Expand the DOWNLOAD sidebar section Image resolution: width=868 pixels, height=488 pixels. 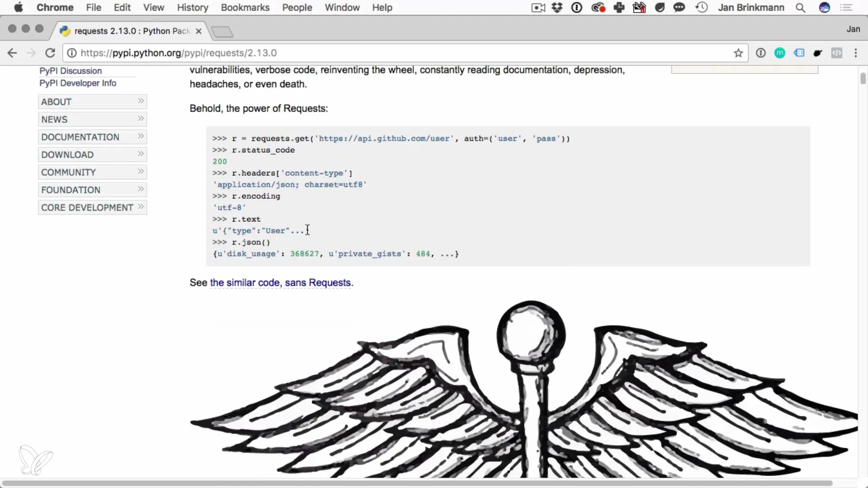[93, 155]
